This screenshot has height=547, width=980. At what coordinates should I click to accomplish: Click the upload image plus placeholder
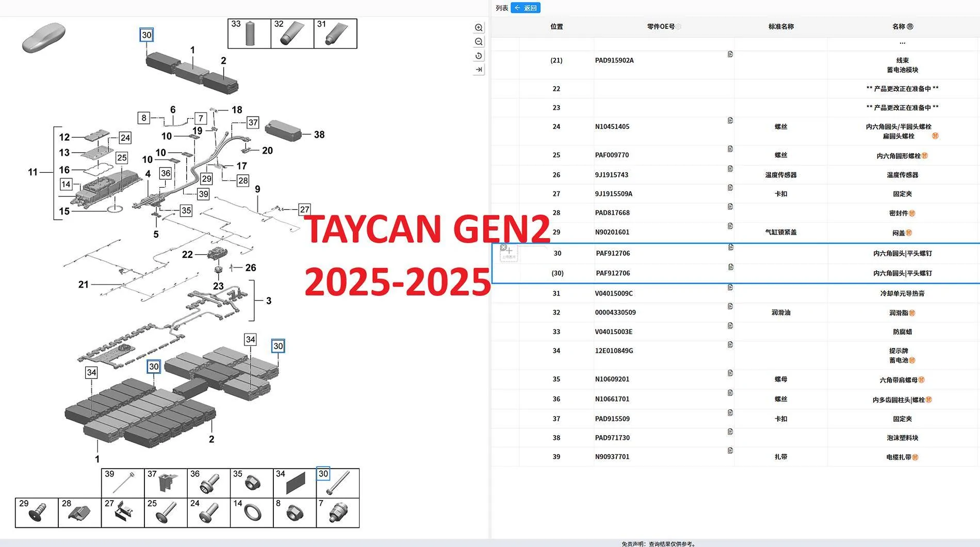click(x=509, y=253)
